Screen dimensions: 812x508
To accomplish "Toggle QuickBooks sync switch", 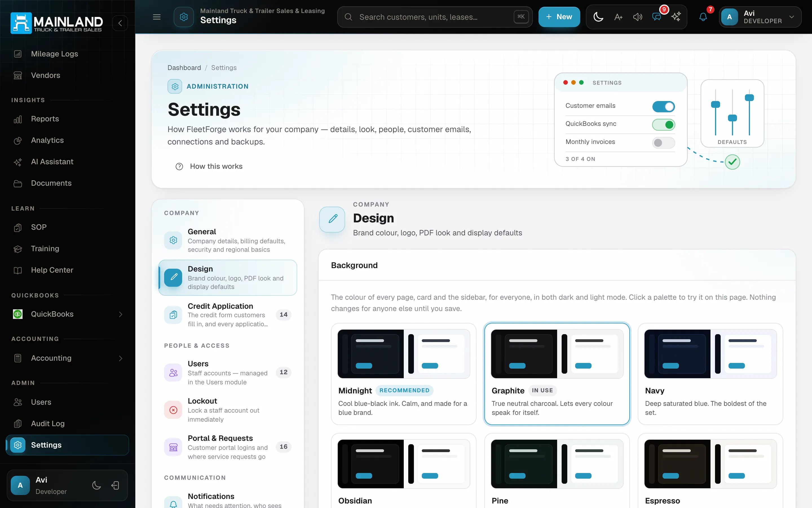I will click(x=663, y=125).
